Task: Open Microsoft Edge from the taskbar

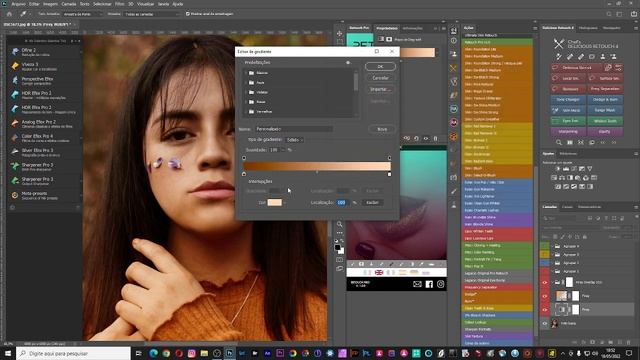Action: (153, 353)
